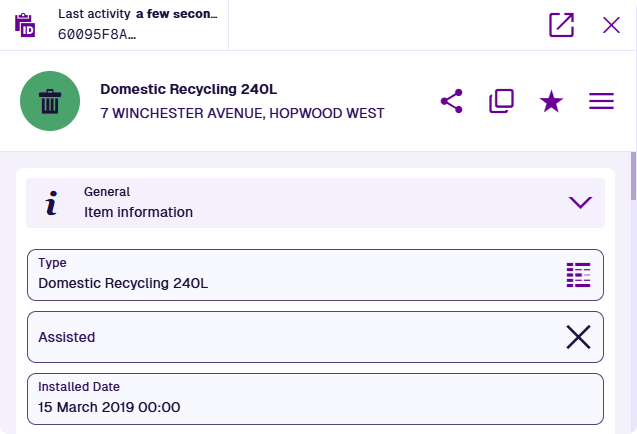Click the Assisted field label

point(67,337)
